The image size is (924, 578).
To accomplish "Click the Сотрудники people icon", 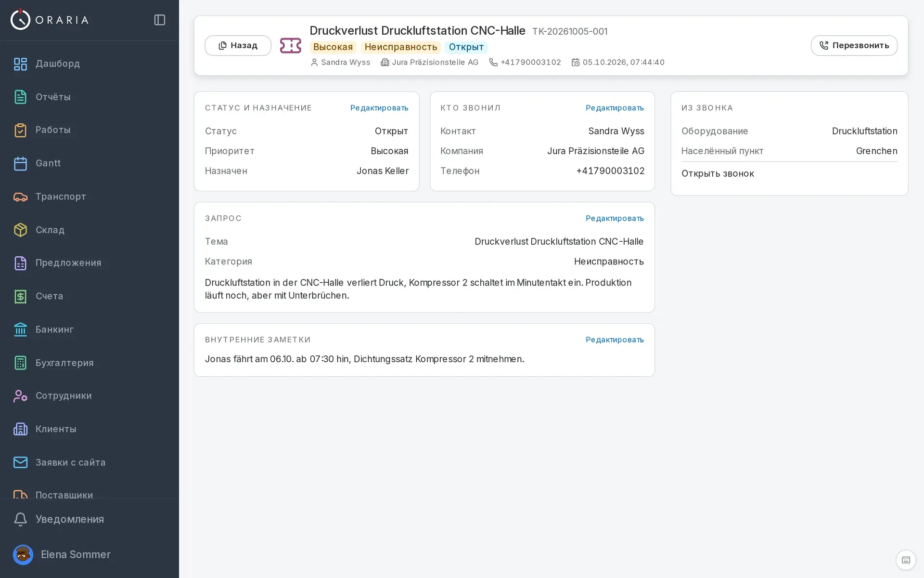I will [20, 396].
